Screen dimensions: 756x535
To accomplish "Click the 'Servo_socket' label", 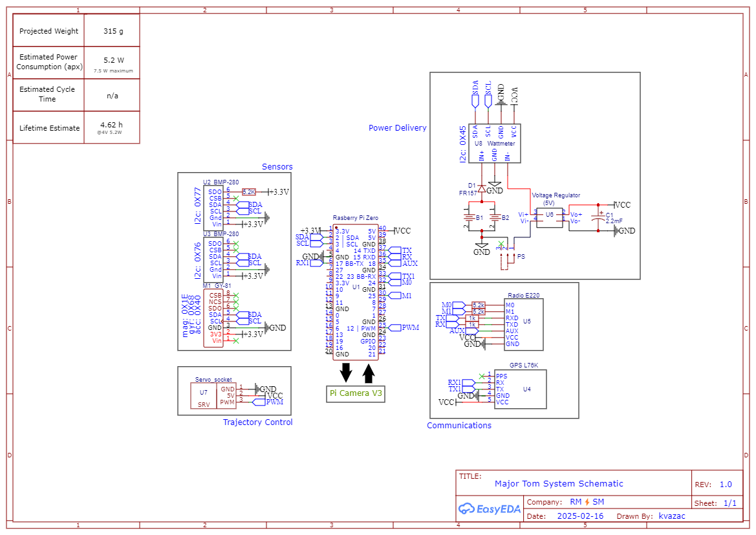I will click(x=213, y=380).
